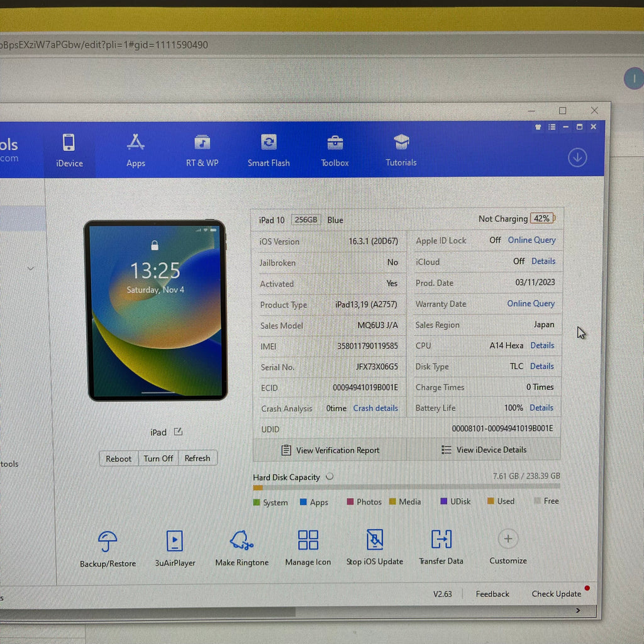
Task: Launch the 3uAirPlayer icon
Action: tap(175, 540)
